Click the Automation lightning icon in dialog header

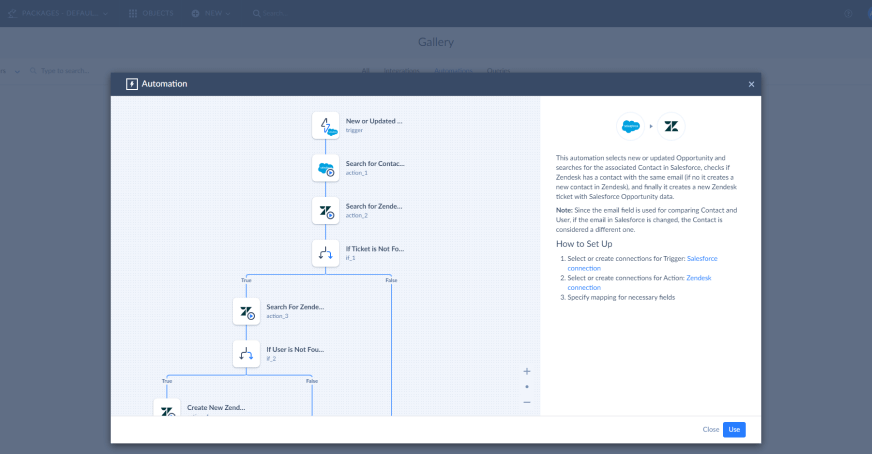point(132,84)
